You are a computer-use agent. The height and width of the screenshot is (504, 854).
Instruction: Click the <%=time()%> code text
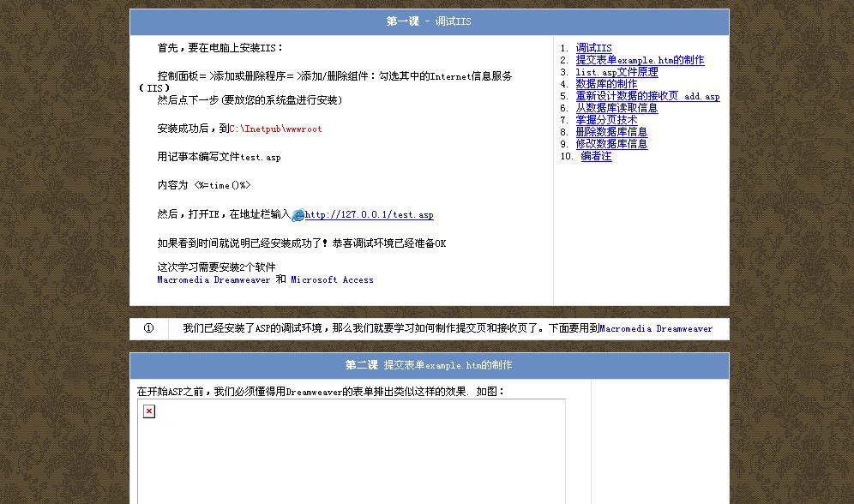click(x=222, y=186)
